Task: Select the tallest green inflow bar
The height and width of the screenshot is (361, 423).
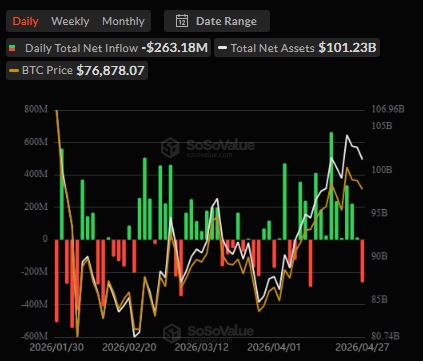Action: pos(331,186)
